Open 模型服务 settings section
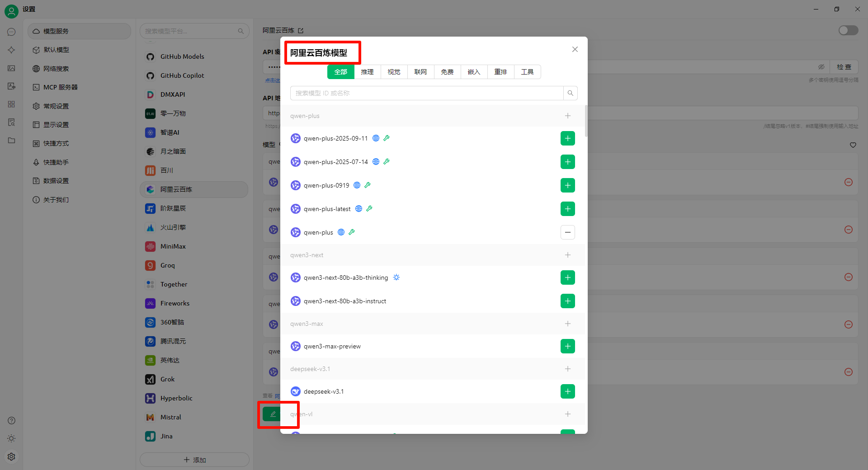Screen dimensions: 868x470 79,31
